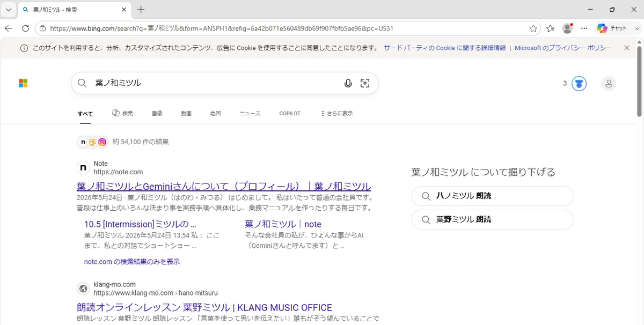This screenshot has height=325, width=644.
Task: Expand さらに表示 menu
Action: coord(336,113)
